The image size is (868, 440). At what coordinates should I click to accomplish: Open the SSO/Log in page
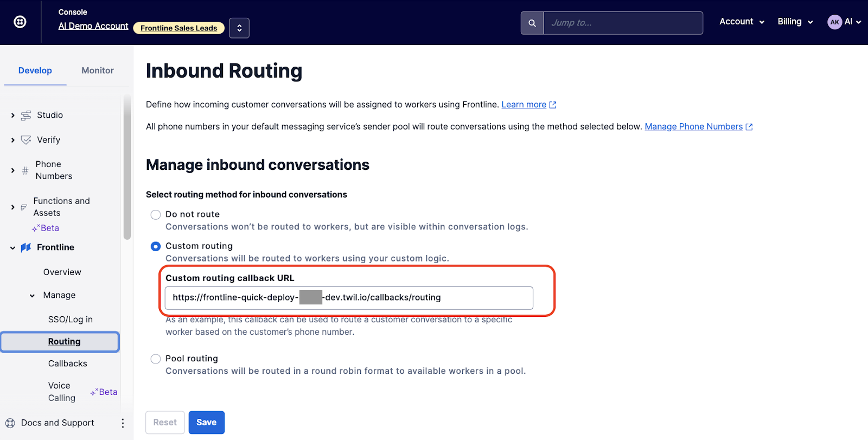pyautogui.click(x=71, y=320)
